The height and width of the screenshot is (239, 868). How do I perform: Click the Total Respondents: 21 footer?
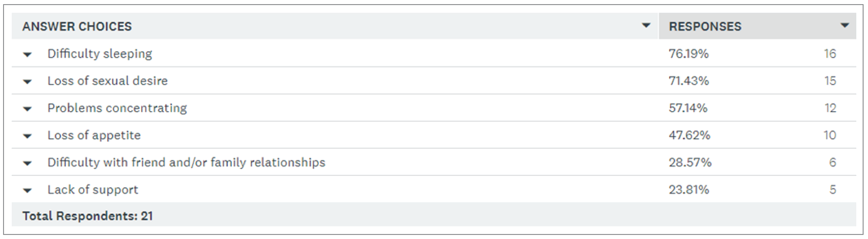[87, 216]
